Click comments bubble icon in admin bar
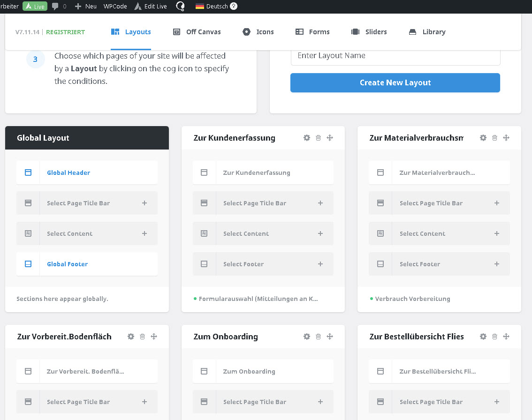This screenshot has height=420, width=532. tap(55, 6)
